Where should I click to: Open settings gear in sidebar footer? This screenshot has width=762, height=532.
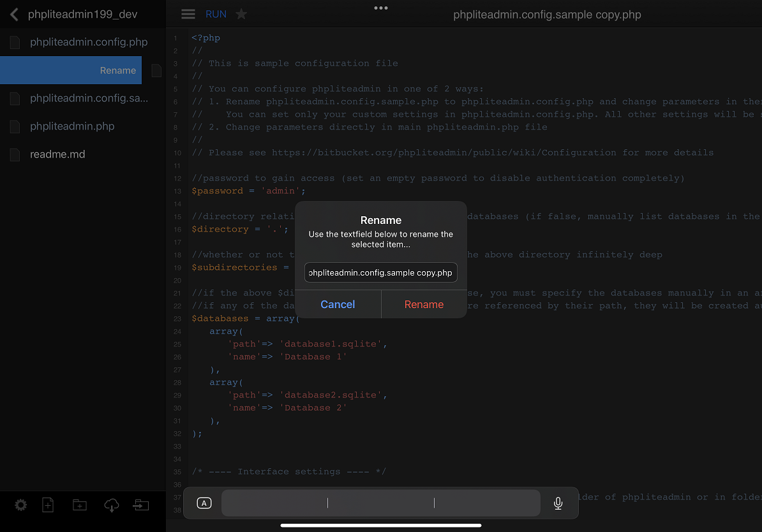(20, 505)
